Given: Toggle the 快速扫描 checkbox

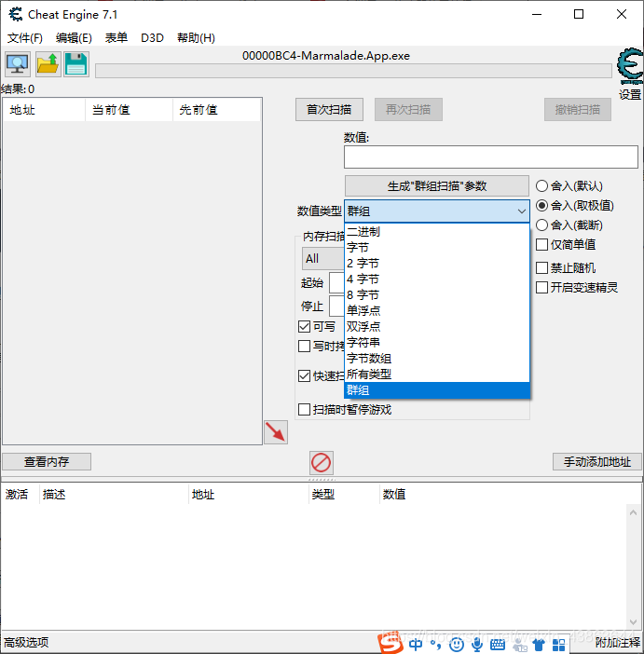Looking at the screenshot, I should click(x=304, y=375).
